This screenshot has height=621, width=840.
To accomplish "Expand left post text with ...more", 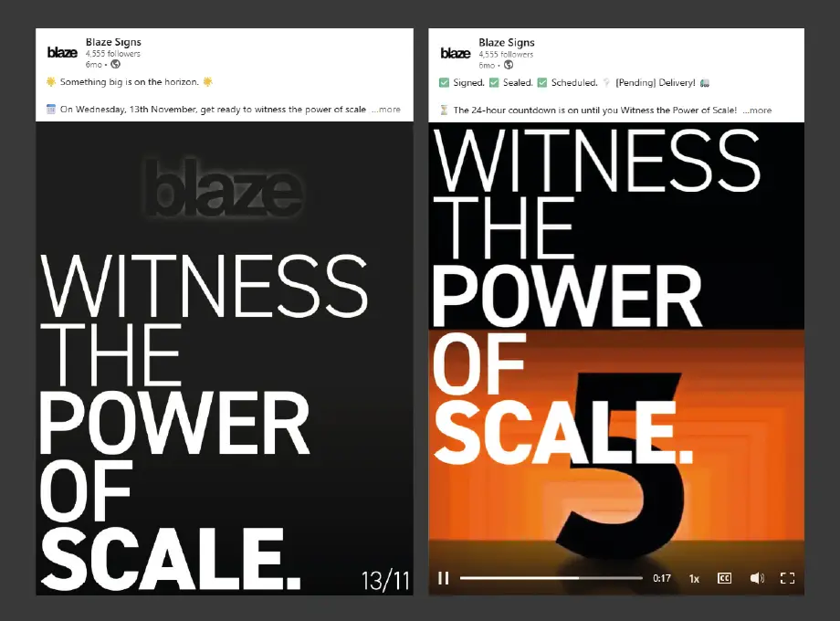I will pyautogui.click(x=386, y=110).
